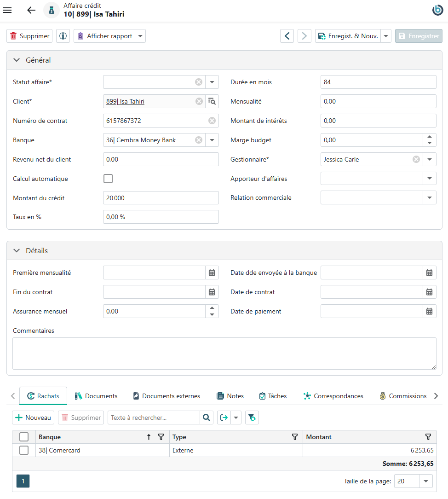The image size is (448, 499).
Task: Switch to the Documents externes tab
Action: [x=167, y=396]
